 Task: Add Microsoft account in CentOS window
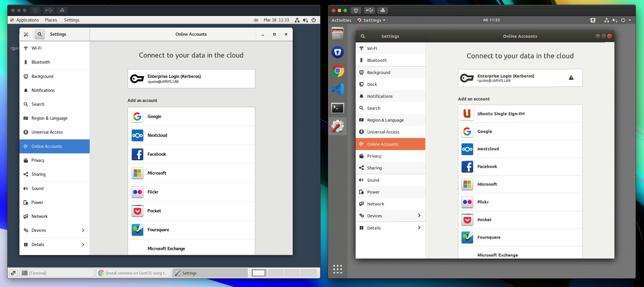(x=191, y=173)
